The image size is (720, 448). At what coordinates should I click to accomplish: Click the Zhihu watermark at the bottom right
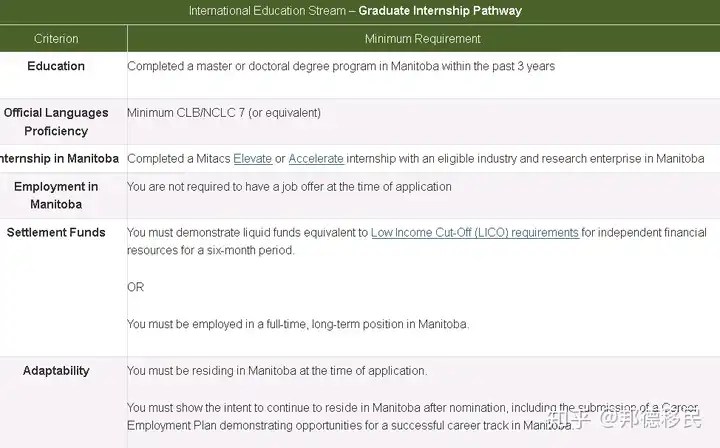click(624, 418)
